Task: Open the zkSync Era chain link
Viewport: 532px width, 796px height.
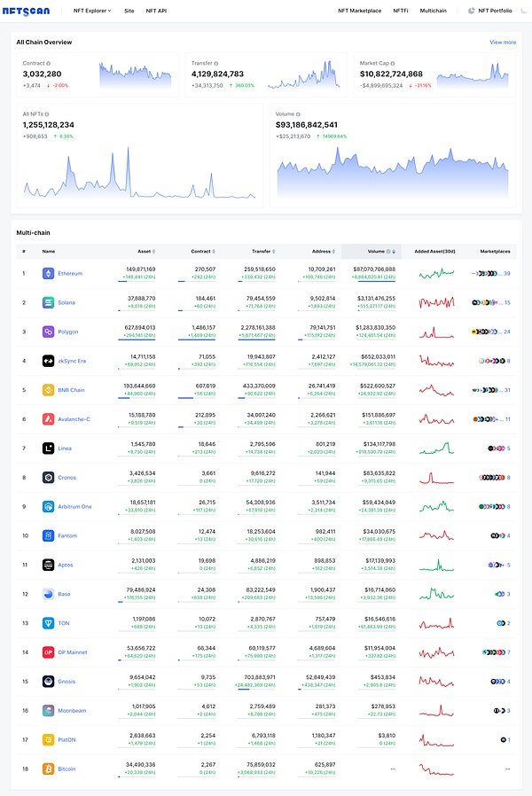Action: click(x=70, y=361)
